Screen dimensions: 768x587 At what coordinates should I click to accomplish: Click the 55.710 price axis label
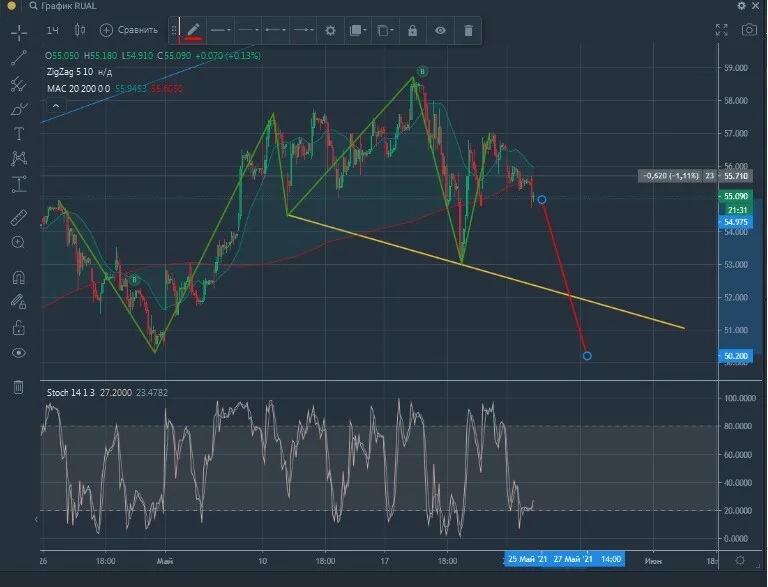tap(735, 175)
